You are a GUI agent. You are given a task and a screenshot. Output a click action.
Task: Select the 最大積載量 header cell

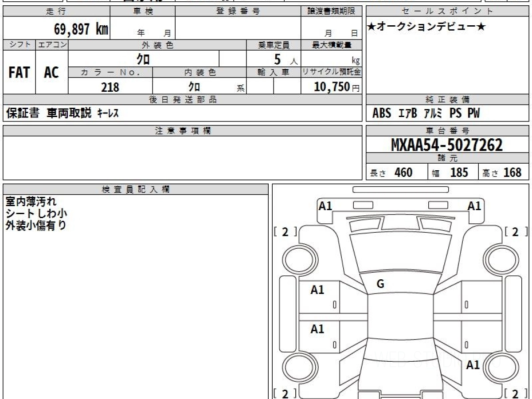tap(332, 45)
